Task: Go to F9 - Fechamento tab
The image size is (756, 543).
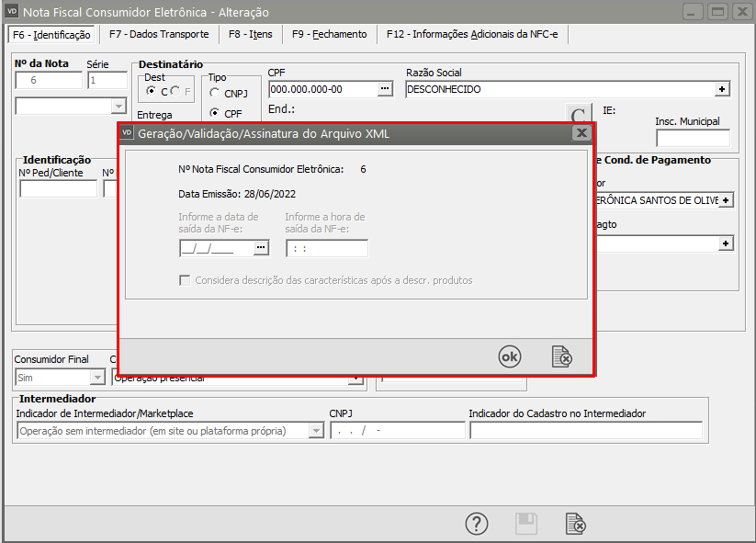Action: coord(329,34)
